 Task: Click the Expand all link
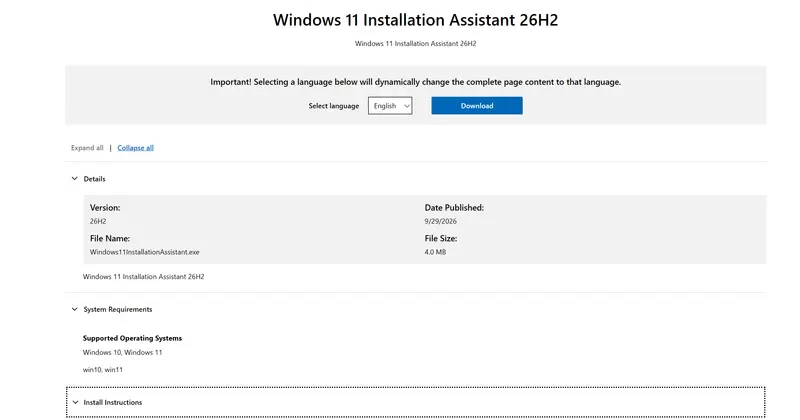[87, 147]
